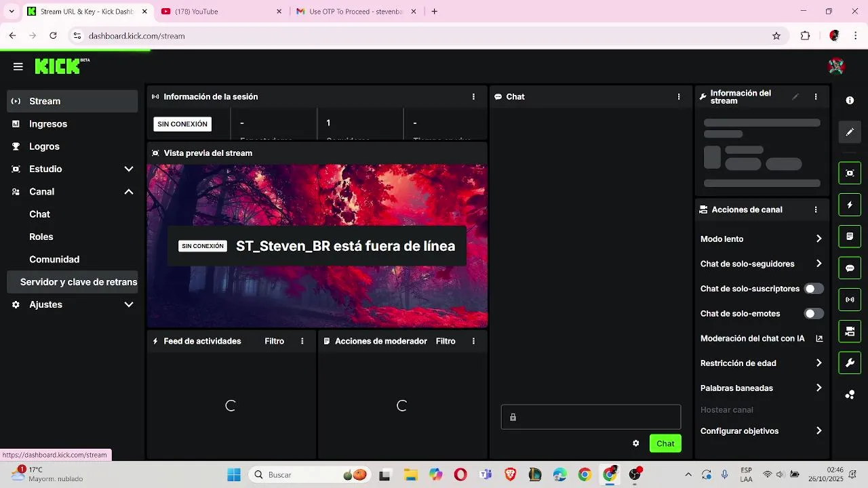Click in the chat message input field
868x488 pixels.
tap(591, 417)
